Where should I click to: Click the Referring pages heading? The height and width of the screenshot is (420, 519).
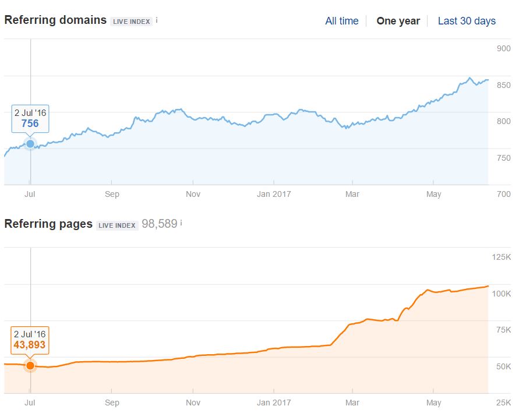pos(48,224)
